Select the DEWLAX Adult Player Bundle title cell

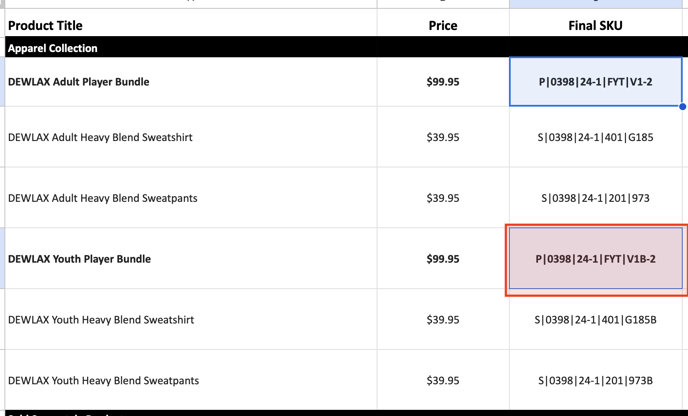[79, 82]
